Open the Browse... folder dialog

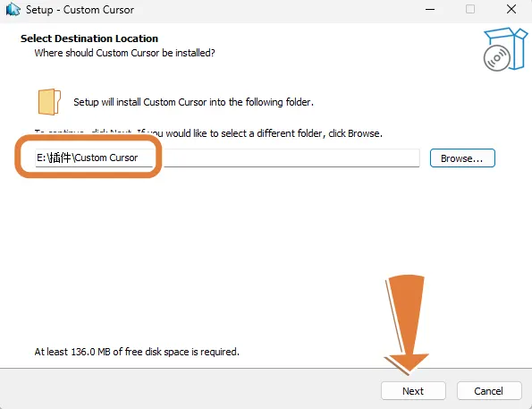point(462,158)
